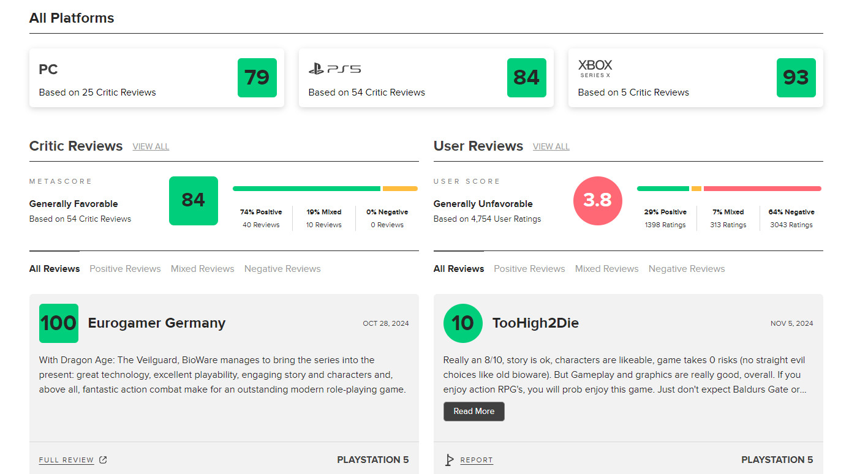Open the external link icon beside Full Review
This screenshot has height=474, width=868.
[x=103, y=460]
